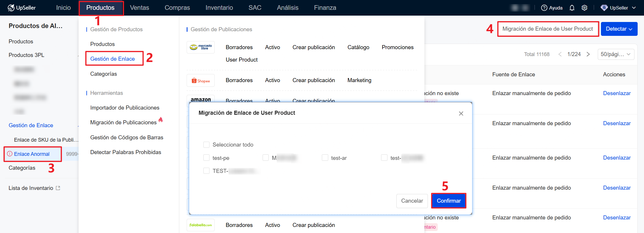
Task: Open the Productos top menu
Action: click(101, 8)
